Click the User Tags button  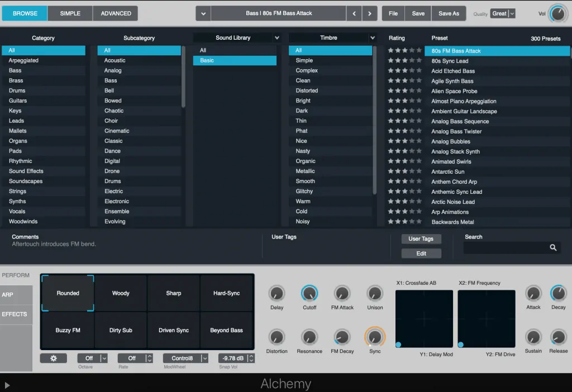(x=421, y=239)
